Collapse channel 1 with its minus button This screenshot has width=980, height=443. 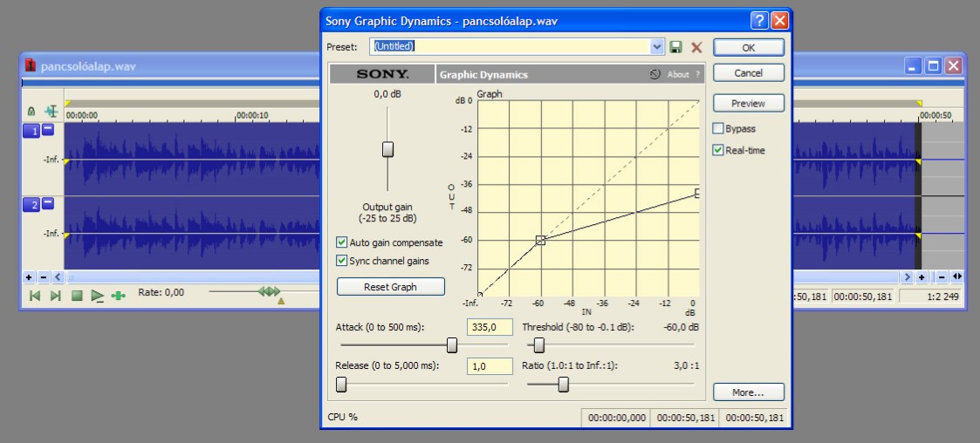(48, 130)
